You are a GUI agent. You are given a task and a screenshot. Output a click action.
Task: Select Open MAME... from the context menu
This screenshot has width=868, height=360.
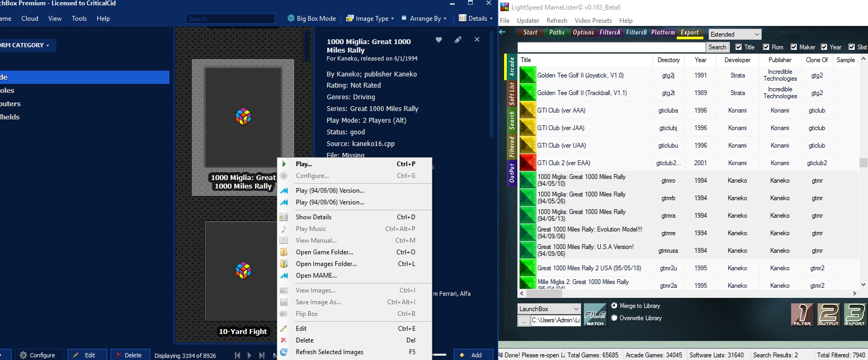click(x=354, y=276)
